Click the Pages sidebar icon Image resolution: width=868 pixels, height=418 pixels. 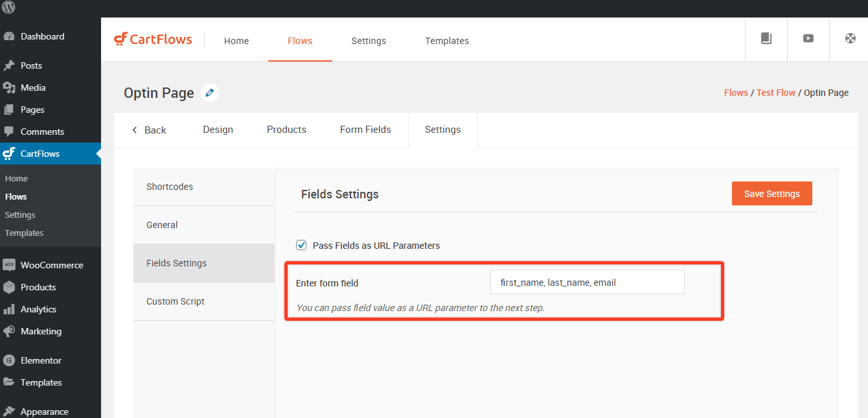9,110
